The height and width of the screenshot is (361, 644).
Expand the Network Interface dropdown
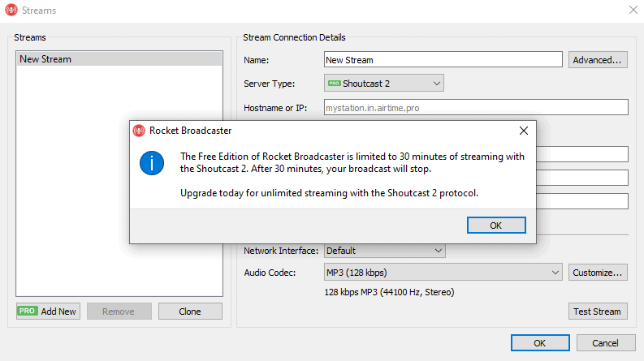(384, 250)
